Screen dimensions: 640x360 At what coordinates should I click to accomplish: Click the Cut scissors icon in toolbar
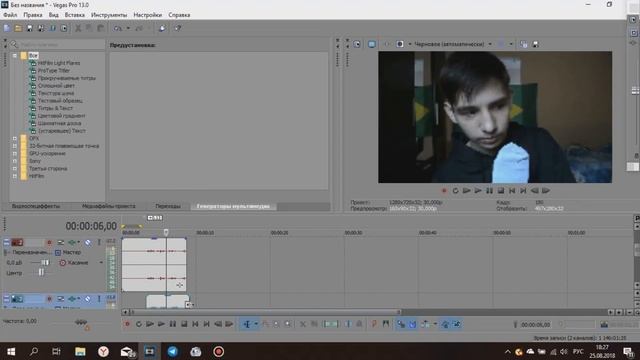pyautogui.click(x=78, y=28)
